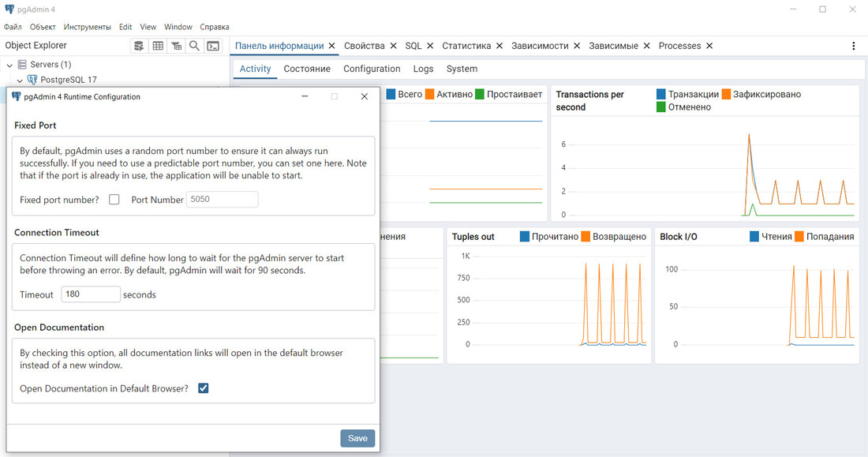Open the Справка menu
The width and height of the screenshot is (868, 457).
point(214,27)
